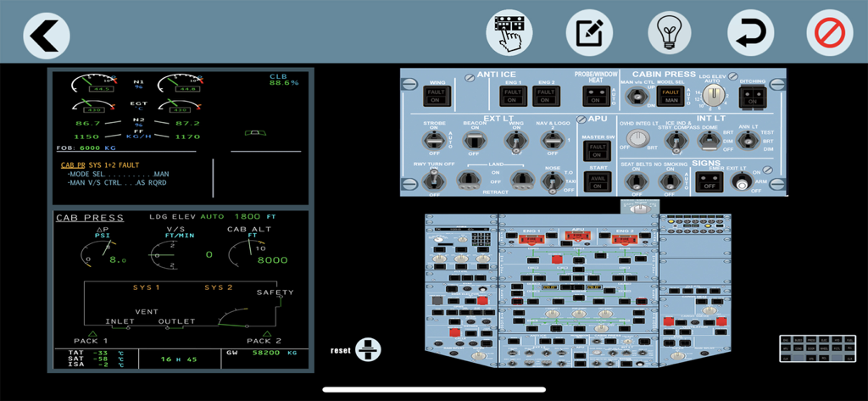Tap the red prohibited circle icon
The height and width of the screenshot is (401, 868).
829,34
